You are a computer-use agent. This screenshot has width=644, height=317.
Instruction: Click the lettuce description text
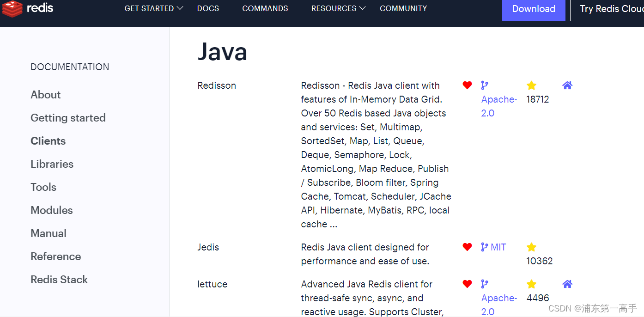372,298
